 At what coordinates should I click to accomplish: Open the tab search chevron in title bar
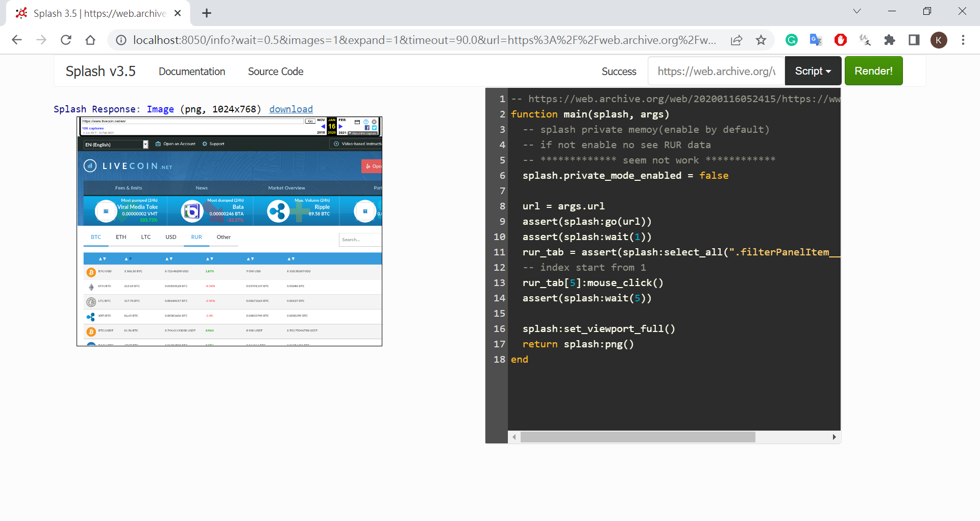857,11
